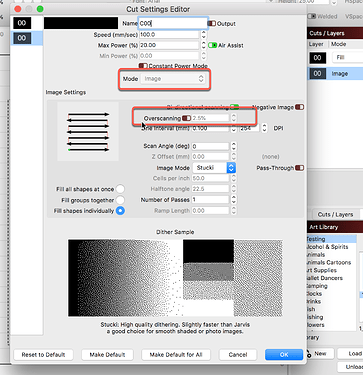Click the Make Default for All button

176,354
